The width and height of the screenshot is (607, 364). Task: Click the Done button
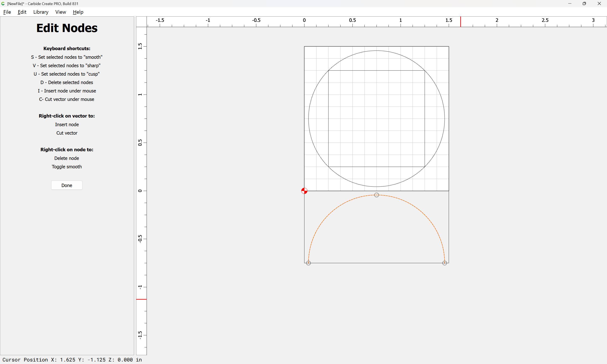click(x=67, y=185)
